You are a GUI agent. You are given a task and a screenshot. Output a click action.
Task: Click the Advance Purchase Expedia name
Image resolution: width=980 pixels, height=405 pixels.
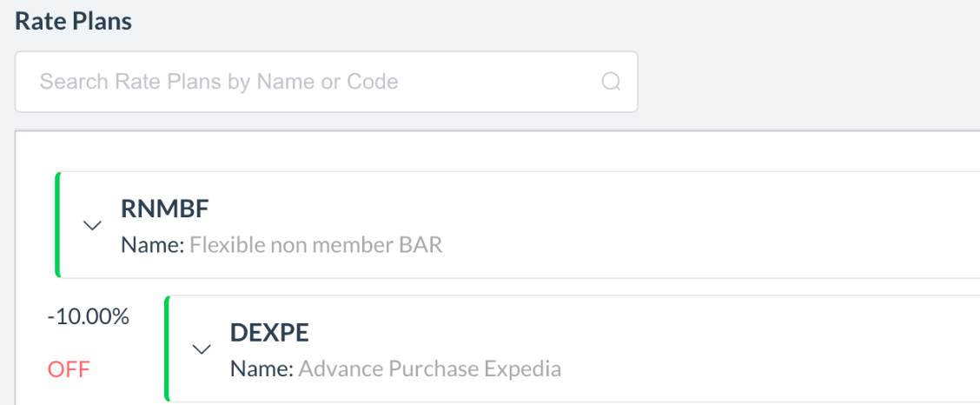tap(429, 369)
